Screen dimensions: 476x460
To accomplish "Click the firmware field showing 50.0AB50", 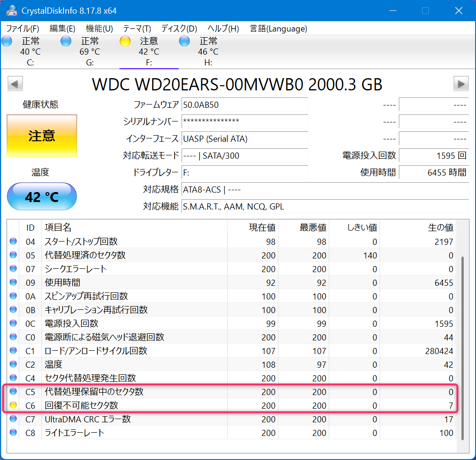I will (x=245, y=105).
